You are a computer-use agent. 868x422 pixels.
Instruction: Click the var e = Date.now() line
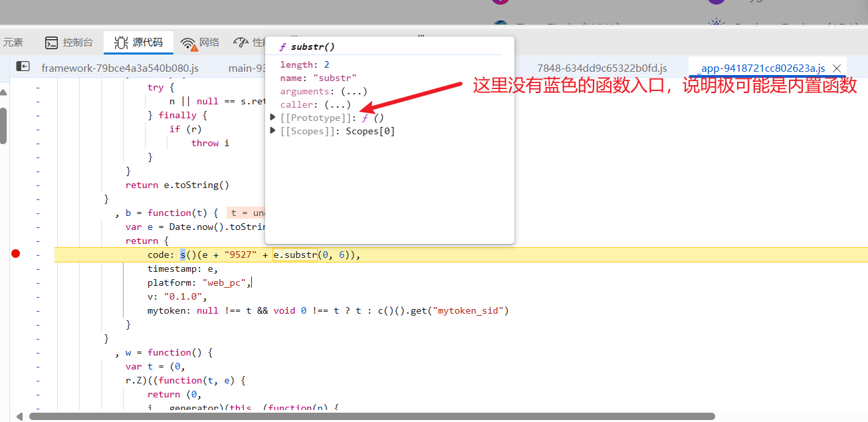(x=195, y=227)
